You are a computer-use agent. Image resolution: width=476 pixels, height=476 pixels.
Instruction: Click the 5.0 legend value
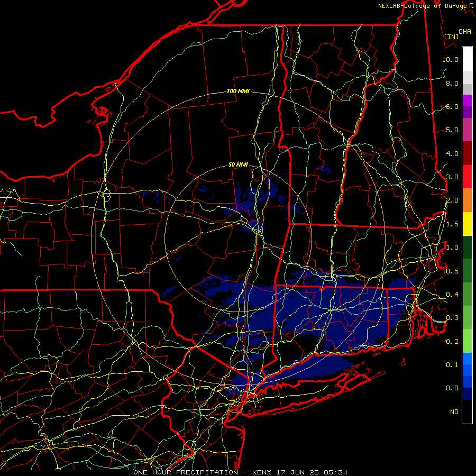coord(452,130)
